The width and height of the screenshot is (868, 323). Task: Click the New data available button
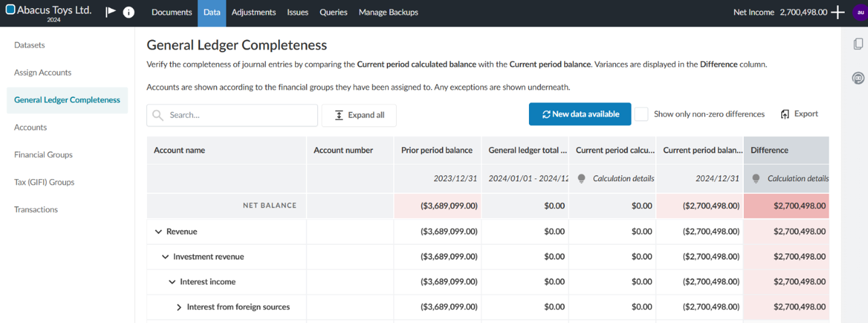(580, 114)
